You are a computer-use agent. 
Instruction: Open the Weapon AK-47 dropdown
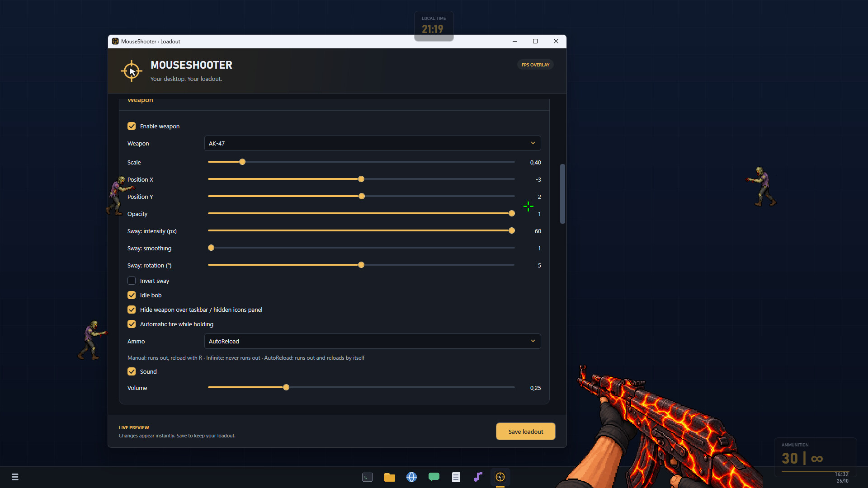pos(373,143)
